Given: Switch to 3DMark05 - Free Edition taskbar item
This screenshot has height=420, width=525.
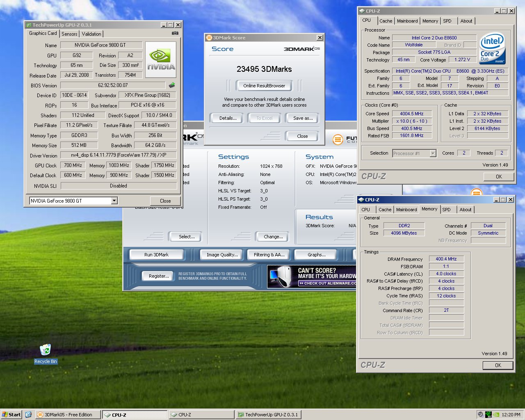Looking at the screenshot, I should pyautogui.click(x=68, y=415).
